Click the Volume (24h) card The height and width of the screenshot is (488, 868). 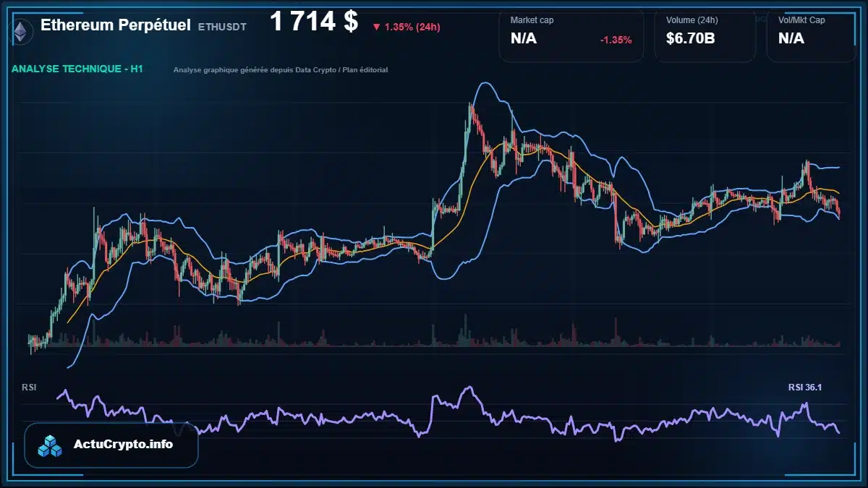click(x=705, y=35)
